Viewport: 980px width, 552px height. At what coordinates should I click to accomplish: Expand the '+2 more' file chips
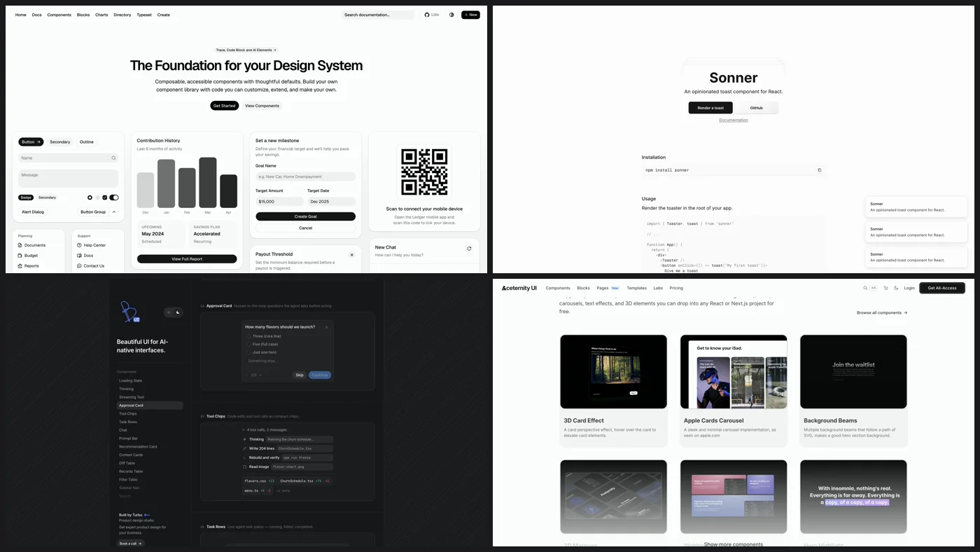283,490
